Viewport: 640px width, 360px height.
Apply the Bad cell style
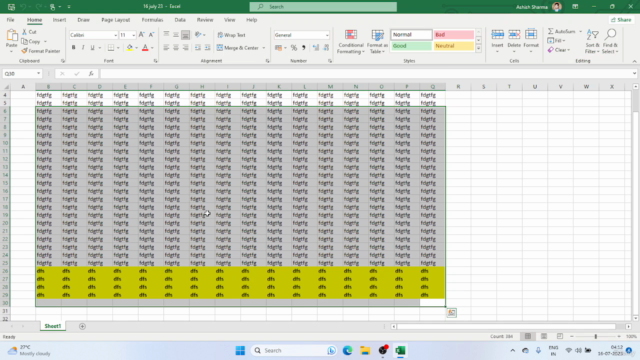point(453,35)
